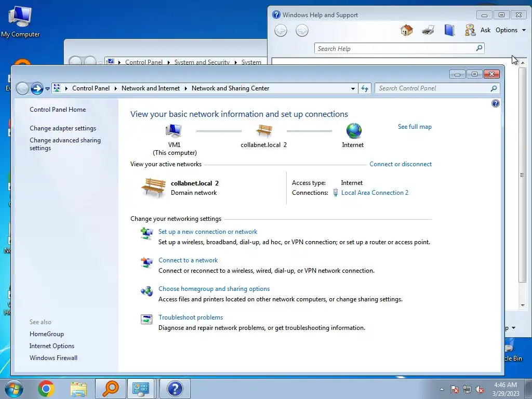This screenshot has height=399, width=532.
Task: Open Internet Options under See also
Action: click(x=51, y=345)
